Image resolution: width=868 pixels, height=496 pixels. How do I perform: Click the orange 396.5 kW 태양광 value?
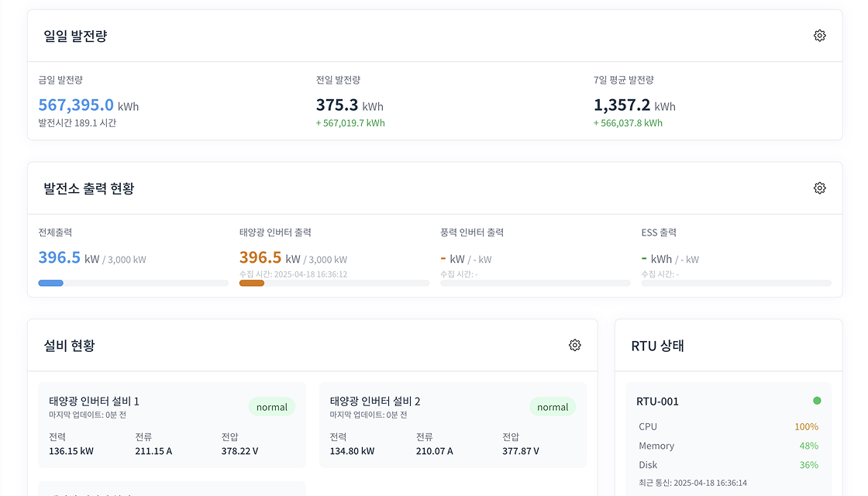(x=270, y=257)
